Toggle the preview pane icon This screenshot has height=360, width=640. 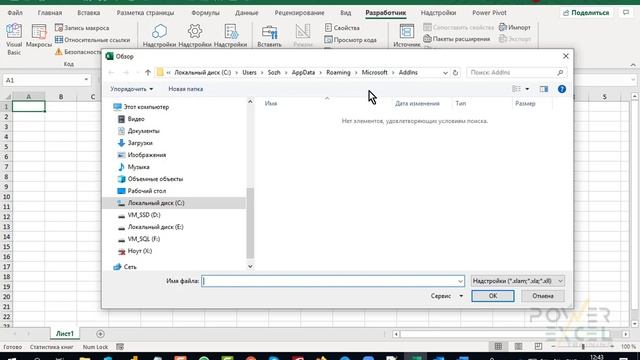(544, 89)
